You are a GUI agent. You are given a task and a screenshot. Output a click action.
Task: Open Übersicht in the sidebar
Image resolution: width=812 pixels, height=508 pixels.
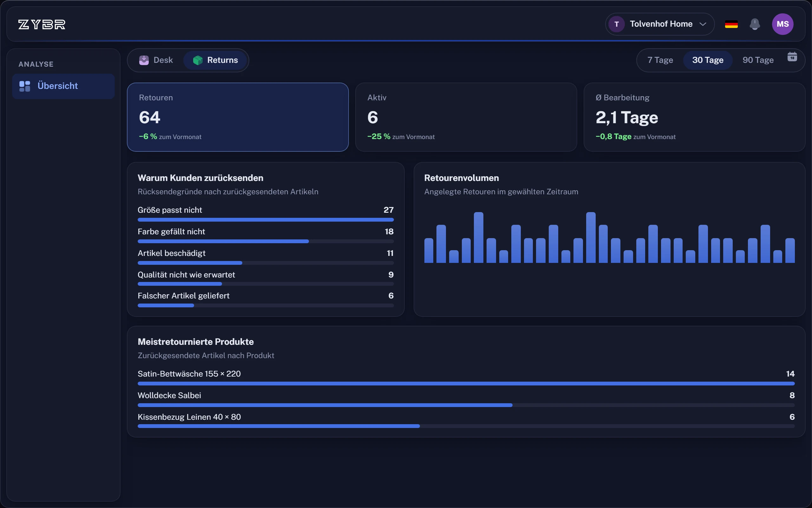click(63, 86)
